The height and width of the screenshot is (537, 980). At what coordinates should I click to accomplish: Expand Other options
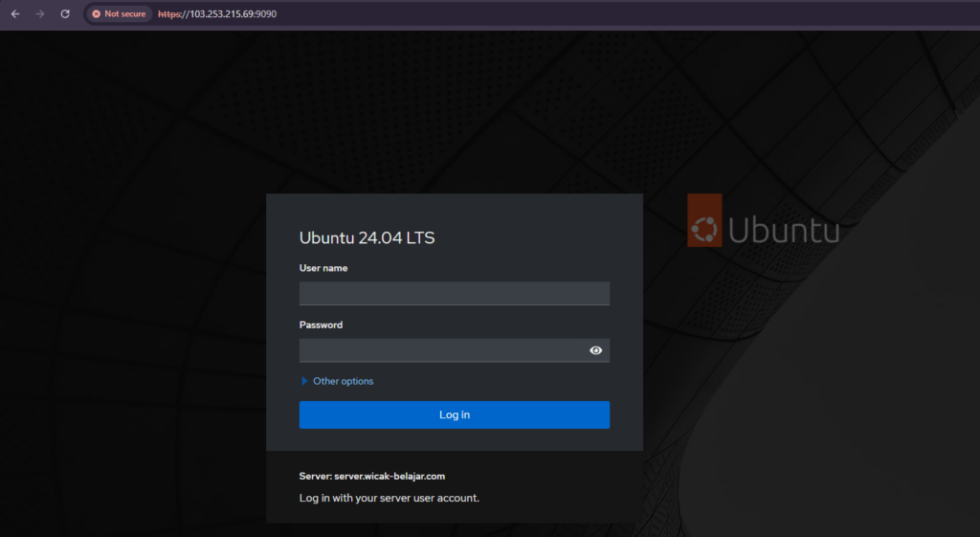pyautogui.click(x=338, y=381)
